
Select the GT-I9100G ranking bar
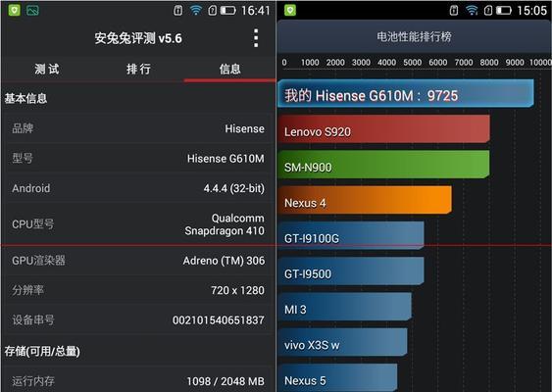(351, 235)
